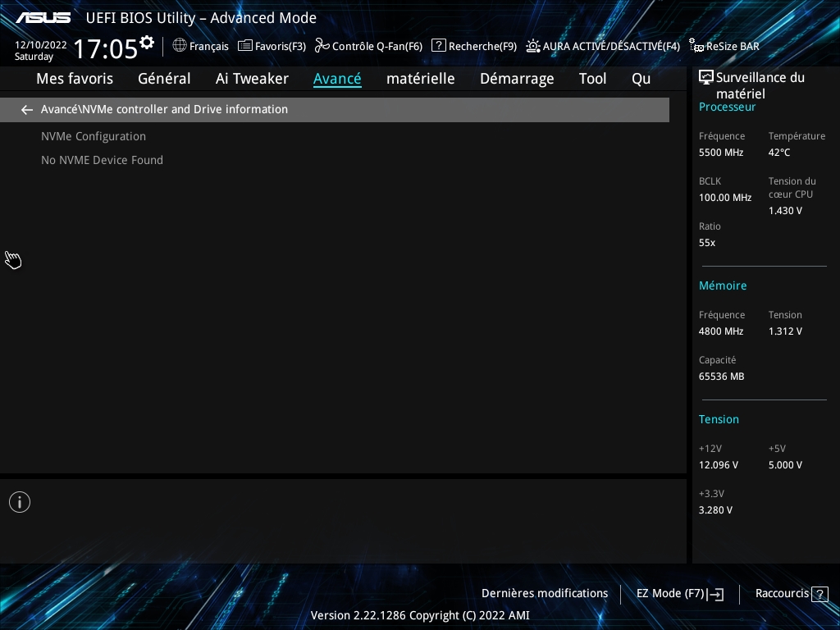Open the Français language selector

click(x=208, y=47)
